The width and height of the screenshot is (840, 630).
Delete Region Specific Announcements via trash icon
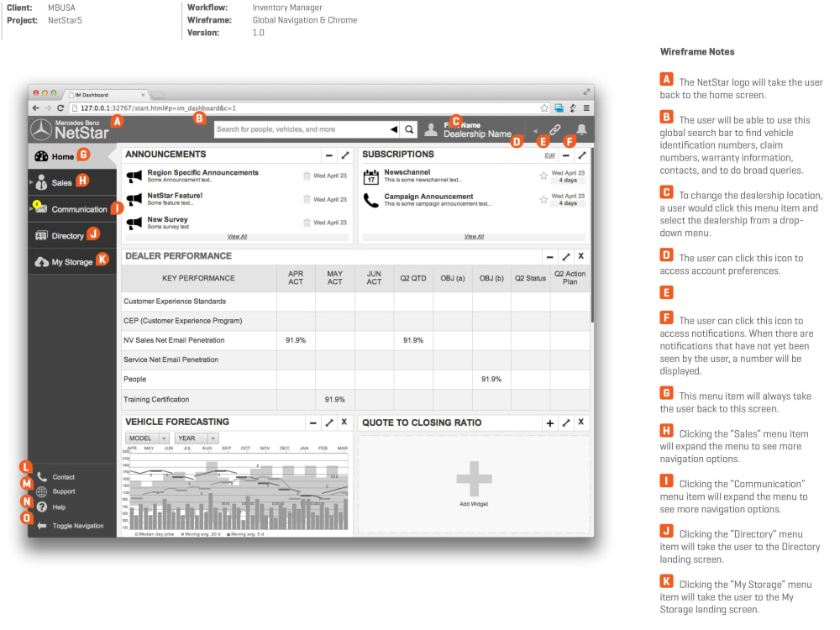(x=307, y=176)
